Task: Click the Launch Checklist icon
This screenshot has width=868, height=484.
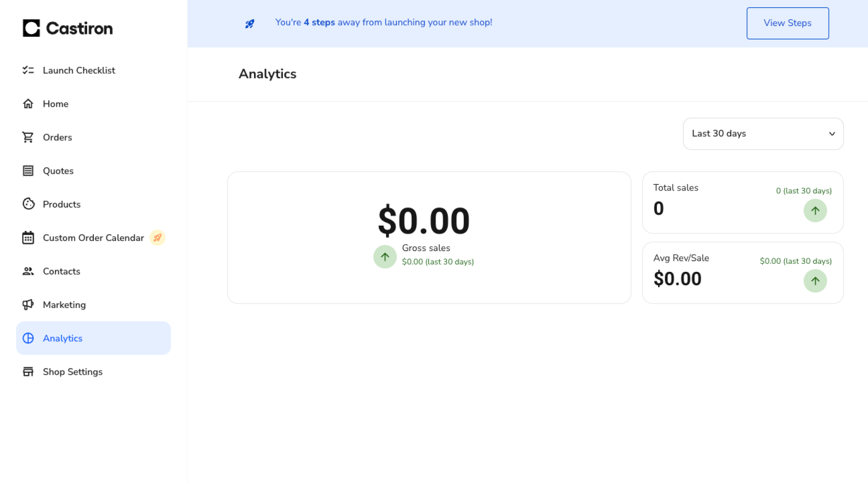Action: (28, 70)
